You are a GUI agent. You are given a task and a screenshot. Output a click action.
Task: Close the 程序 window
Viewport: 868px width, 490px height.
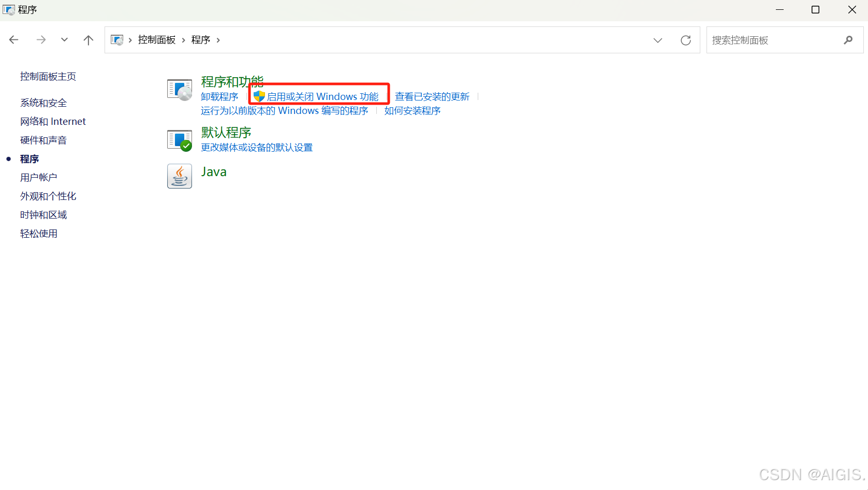[x=851, y=10]
